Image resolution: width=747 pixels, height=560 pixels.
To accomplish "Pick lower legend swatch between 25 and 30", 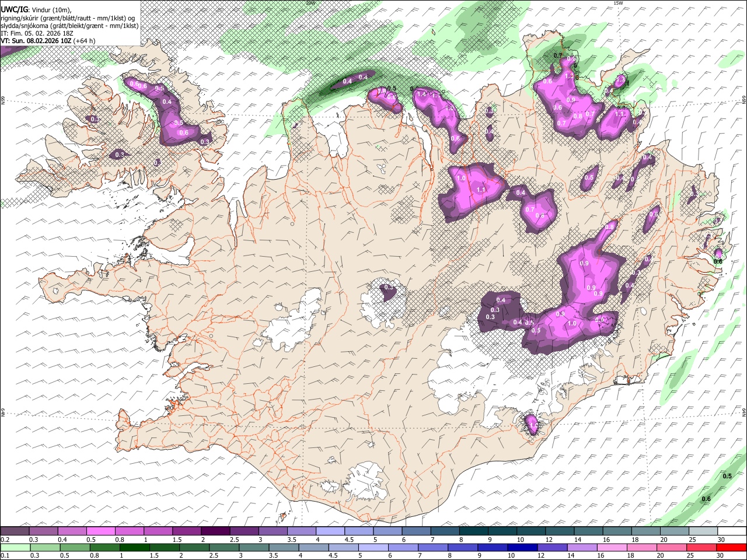I will (702, 547).
